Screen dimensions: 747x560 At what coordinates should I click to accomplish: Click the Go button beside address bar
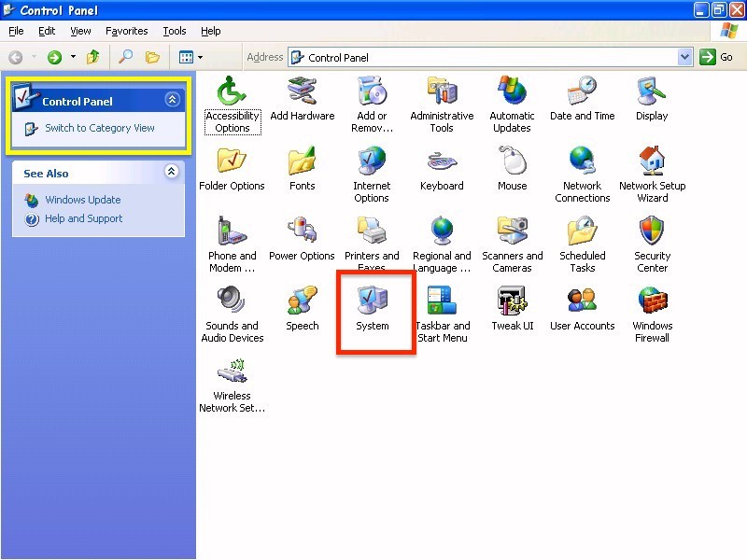[x=719, y=57]
